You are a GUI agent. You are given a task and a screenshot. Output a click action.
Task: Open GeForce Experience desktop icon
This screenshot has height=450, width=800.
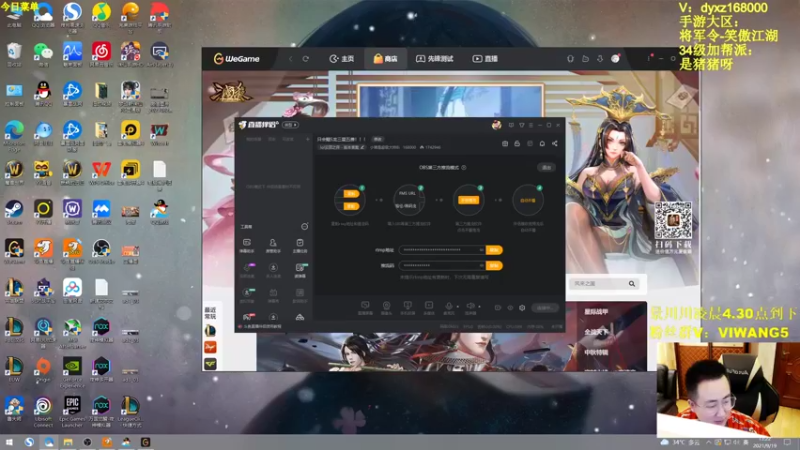tap(72, 372)
